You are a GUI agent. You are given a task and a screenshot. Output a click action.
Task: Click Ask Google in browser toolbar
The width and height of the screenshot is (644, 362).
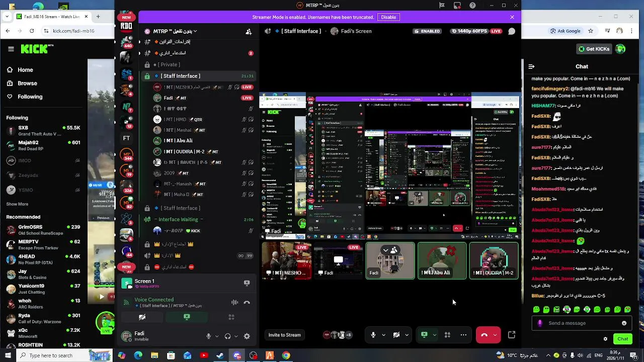[566, 31]
